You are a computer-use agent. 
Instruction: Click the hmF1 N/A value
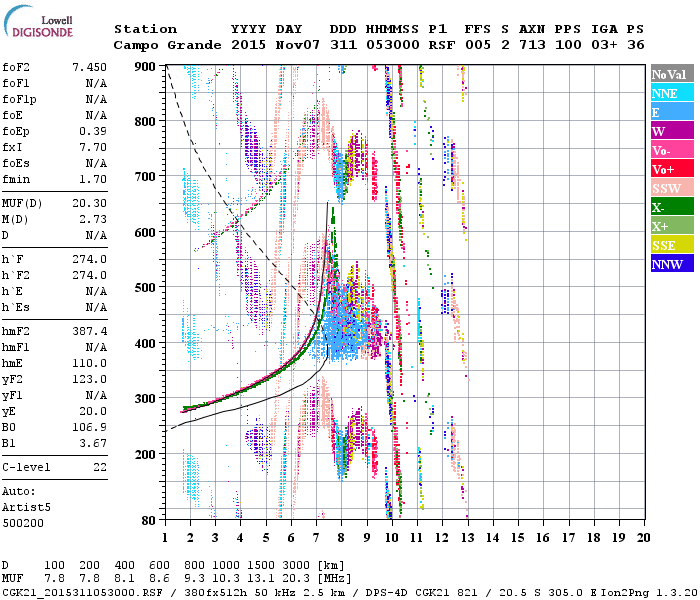click(x=96, y=347)
